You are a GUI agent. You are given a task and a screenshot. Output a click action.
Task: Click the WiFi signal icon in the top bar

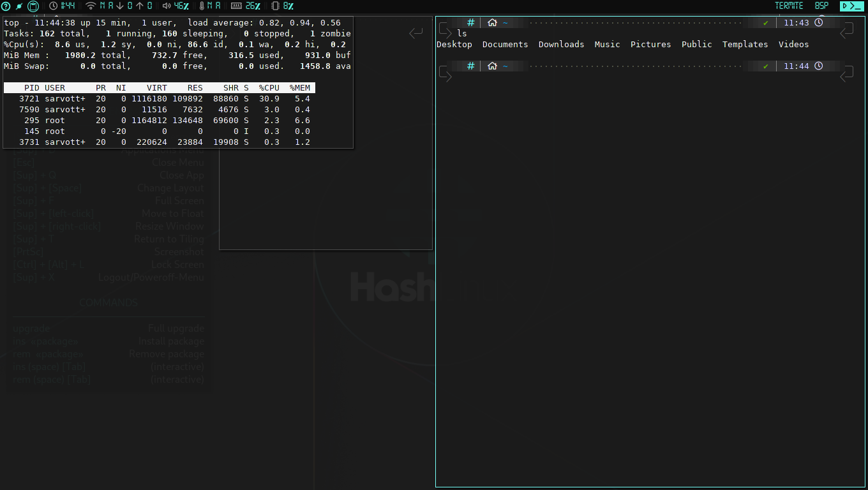click(x=91, y=6)
